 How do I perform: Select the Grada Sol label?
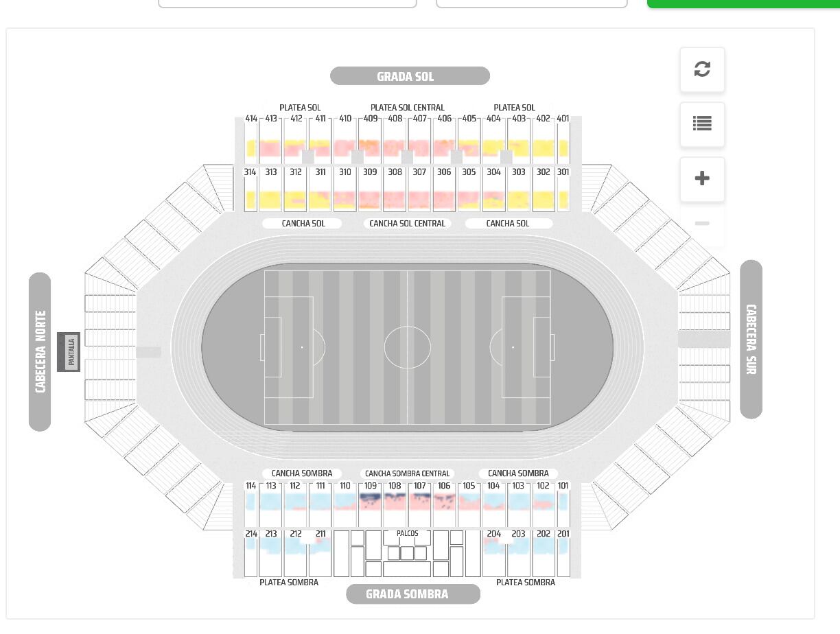point(410,76)
